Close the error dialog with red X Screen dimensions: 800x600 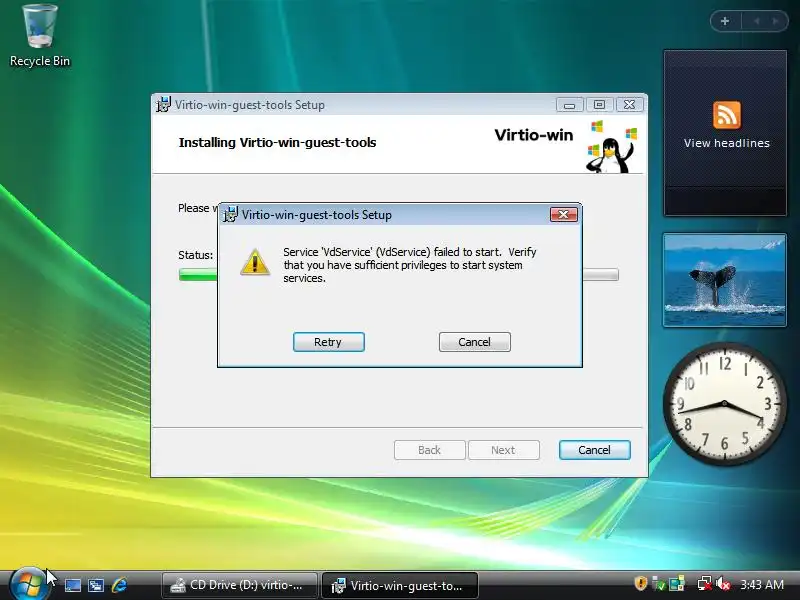563,214
